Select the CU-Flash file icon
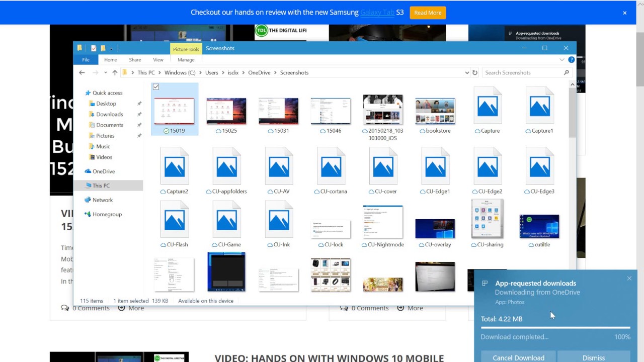The height and width of the screenshot is (362, 644). (x=175, y=219)
